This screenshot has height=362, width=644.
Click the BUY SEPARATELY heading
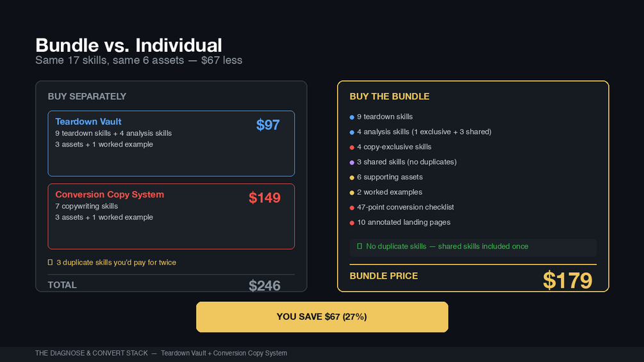coord(87,97)
